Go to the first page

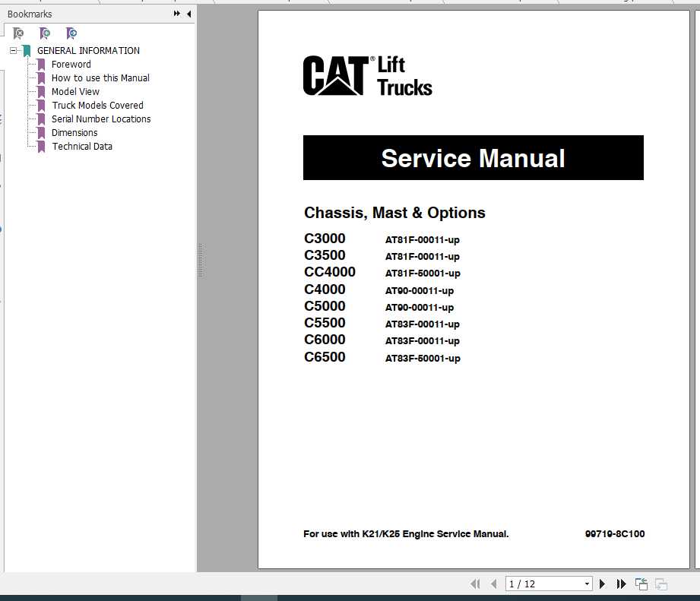[x=475, y=584]
